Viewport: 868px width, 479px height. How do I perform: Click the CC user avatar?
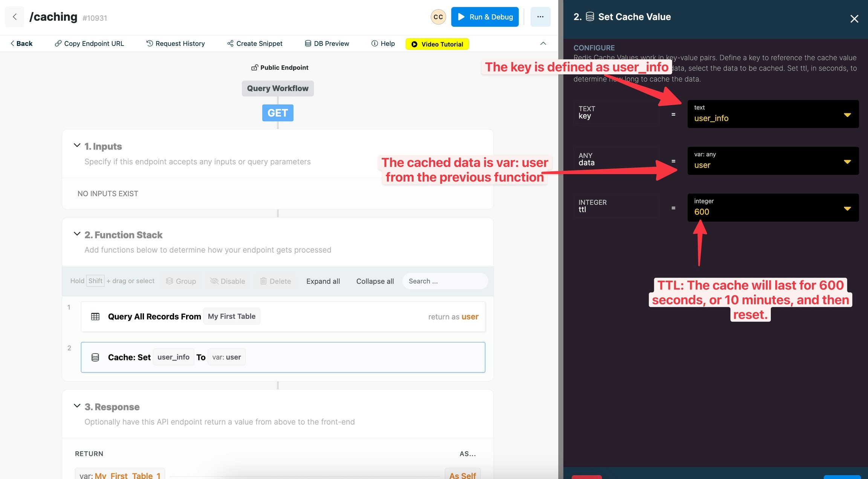point(438,17)
